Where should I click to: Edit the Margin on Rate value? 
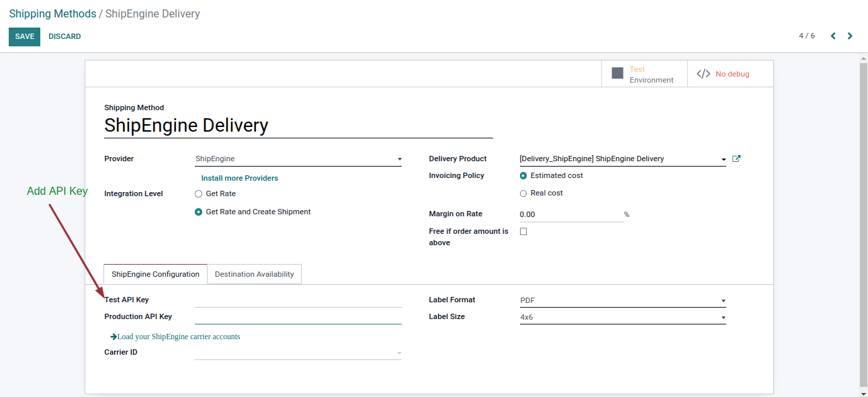tap(571, 214)
